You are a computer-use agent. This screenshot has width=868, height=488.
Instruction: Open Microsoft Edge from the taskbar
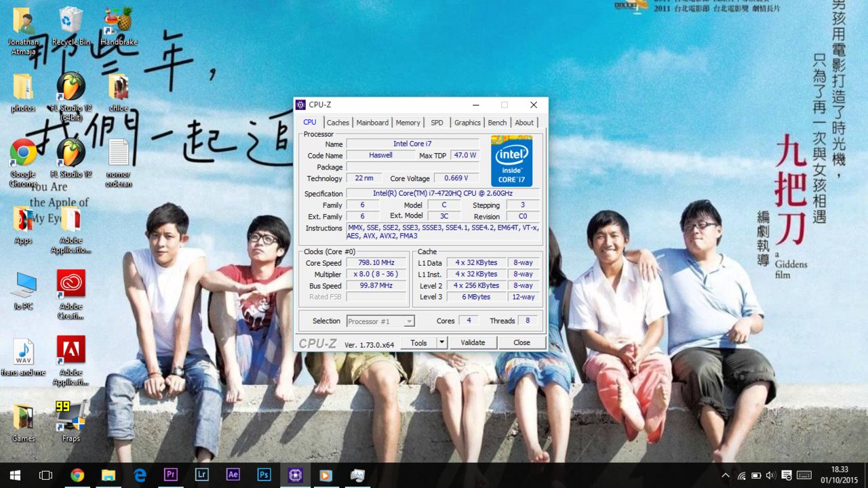click(140, 475)
